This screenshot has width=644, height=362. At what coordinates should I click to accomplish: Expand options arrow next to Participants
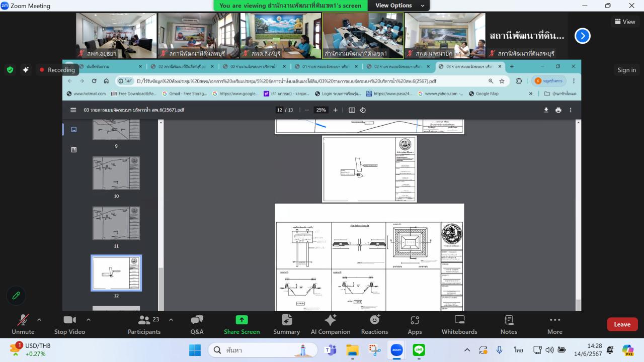click(x=171, y=319)
